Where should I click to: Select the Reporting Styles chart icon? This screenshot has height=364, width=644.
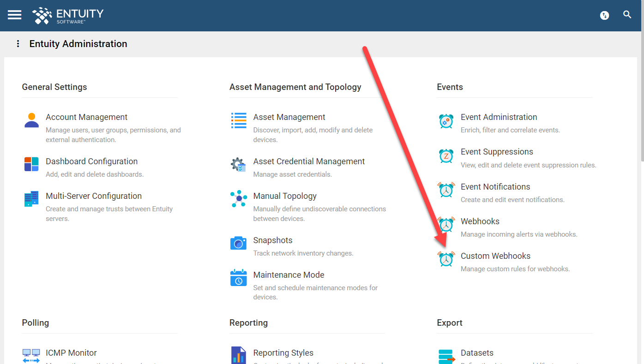pos(238,355)
